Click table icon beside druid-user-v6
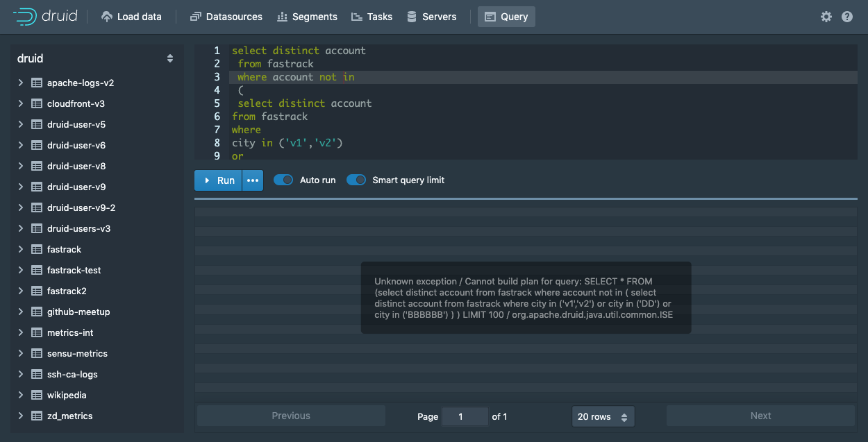This screenshot has width=868, height=442. click(37, 145)
